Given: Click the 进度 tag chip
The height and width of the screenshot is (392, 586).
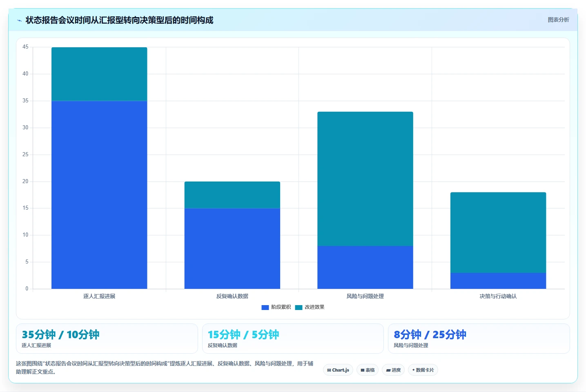Looking at the screenshot, I should tap(393, 370).
